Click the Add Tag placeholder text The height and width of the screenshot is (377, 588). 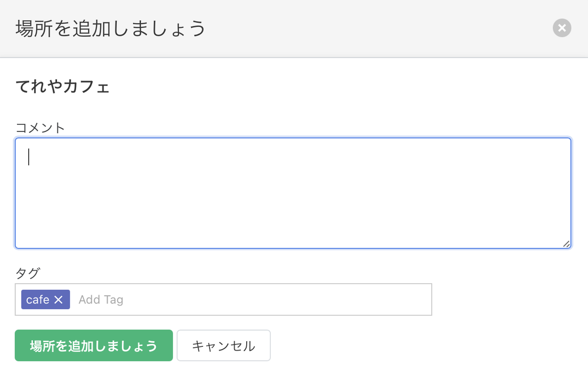[101, 300]
